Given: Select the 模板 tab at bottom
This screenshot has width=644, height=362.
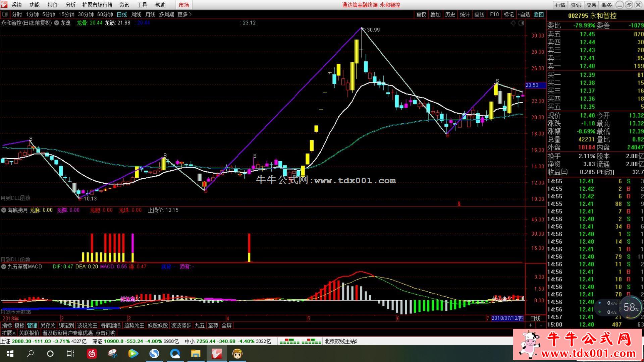Looking at the screenshot, I should tap(19, 325).
